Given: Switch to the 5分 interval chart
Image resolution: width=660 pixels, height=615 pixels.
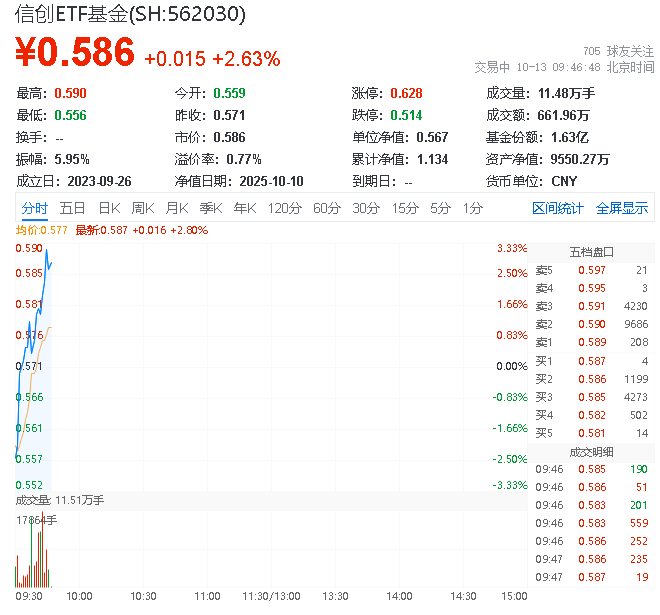Looking at the screenshot, I should 440,208.
